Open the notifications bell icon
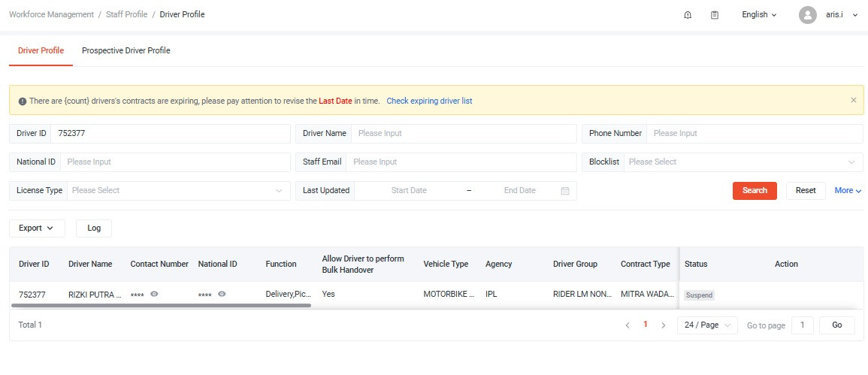 coord(688,15)
